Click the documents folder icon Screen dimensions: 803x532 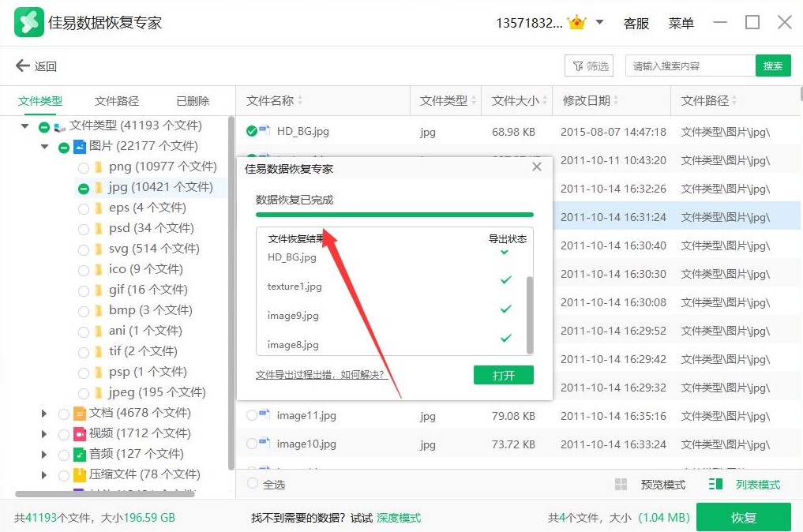click(80, 413)
